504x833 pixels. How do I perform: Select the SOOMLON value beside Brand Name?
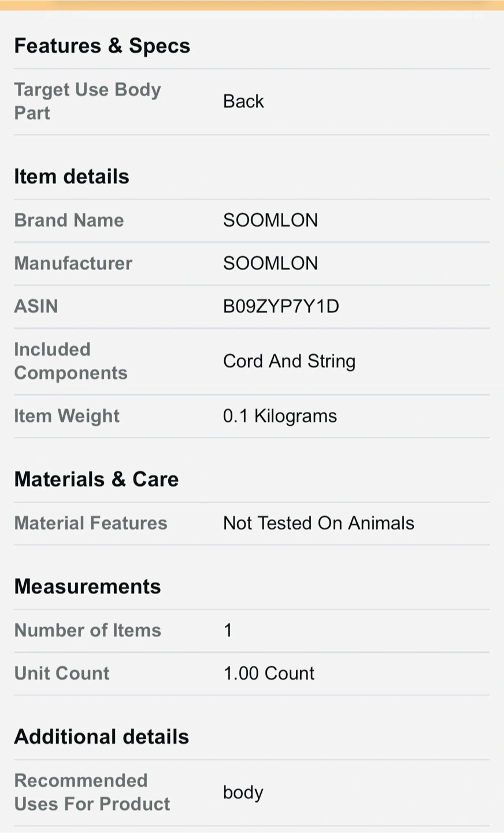coord(270,220)
